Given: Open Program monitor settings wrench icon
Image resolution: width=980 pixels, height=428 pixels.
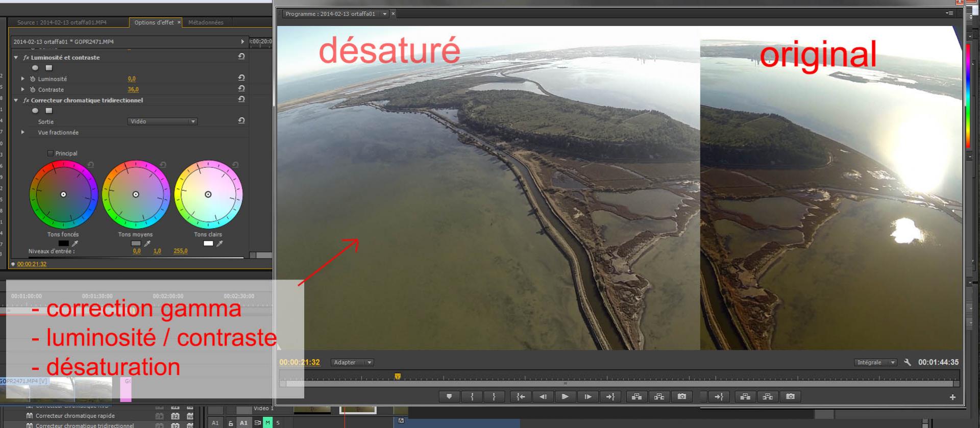Looking at the screenshot, I should coord(907,362).
